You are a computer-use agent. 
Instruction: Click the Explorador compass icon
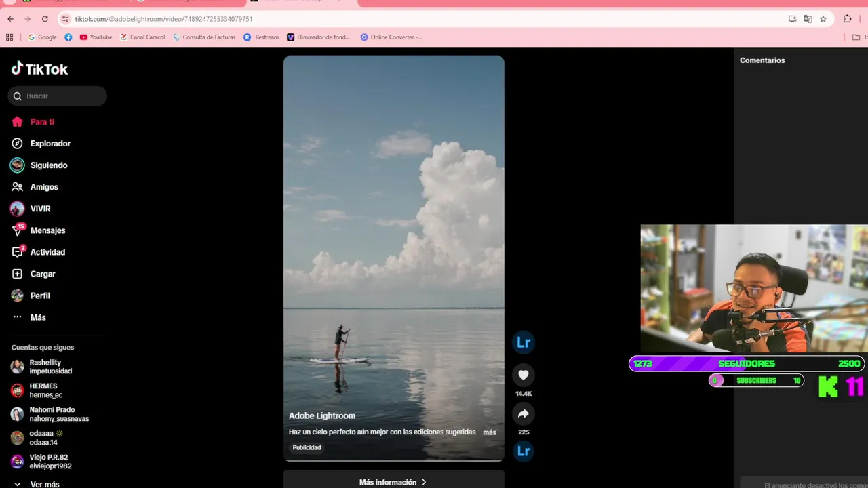coord(17,144)
